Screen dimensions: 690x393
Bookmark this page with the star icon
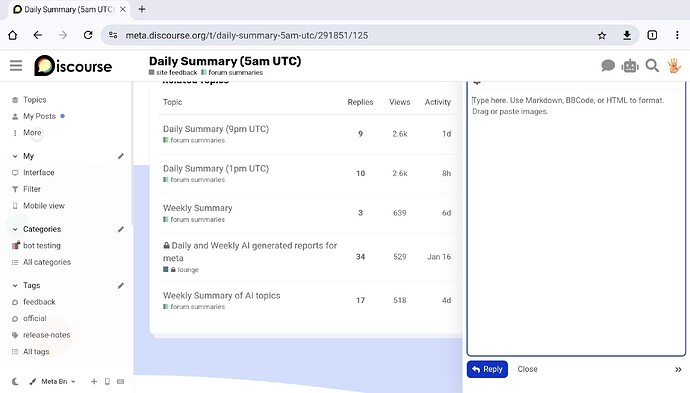pos(602,36)
